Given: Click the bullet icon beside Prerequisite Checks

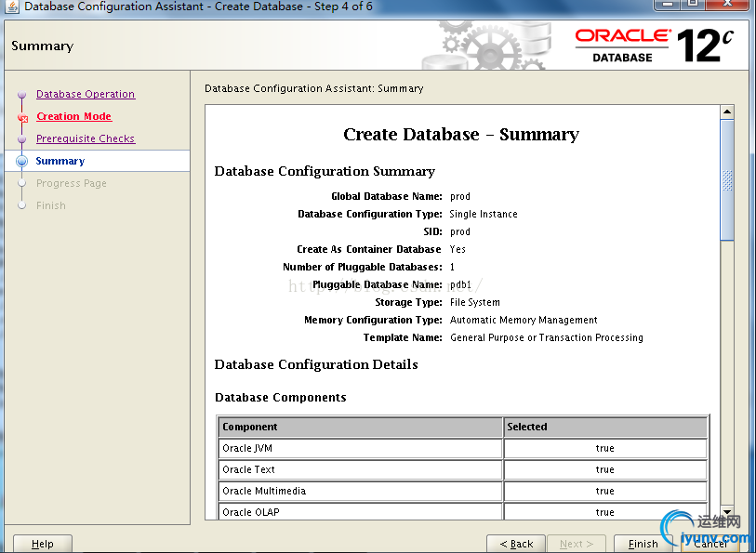Looking at the screenshot, I should tap(22, 139).
